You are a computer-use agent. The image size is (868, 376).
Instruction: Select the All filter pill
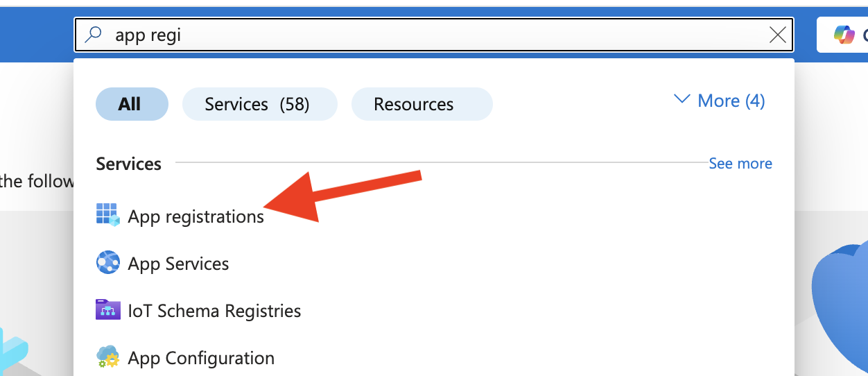click(x=132, y=104)
